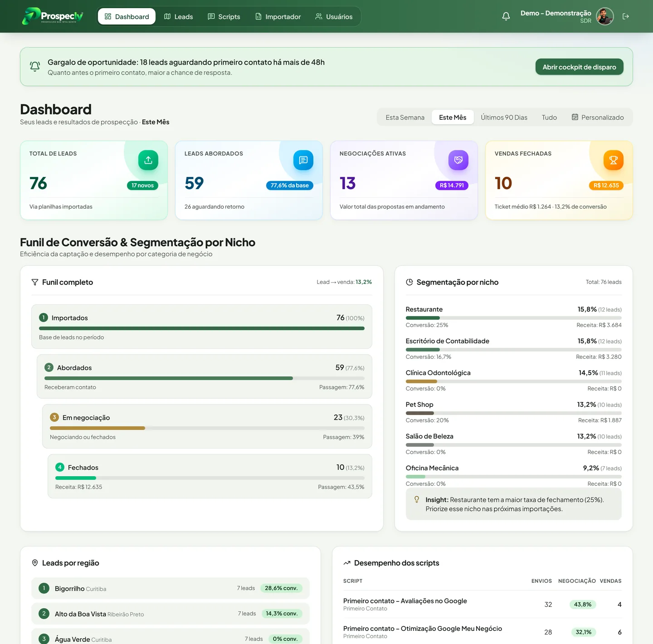Click the 14,3% conv. badge
This screenshot has height=644, width=653.
[282, 614]
